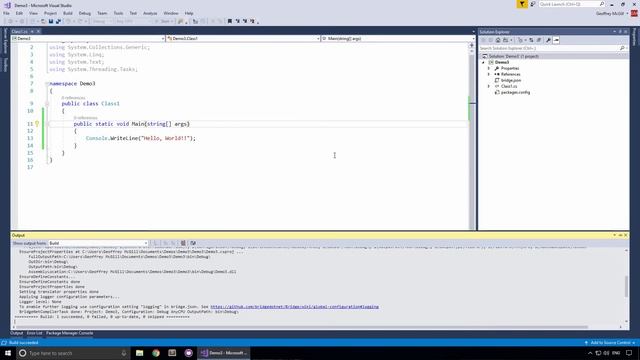640x360 pixels.
Task: Click the Collapse All icon in Solution Explorer
Action: [539, 40]
